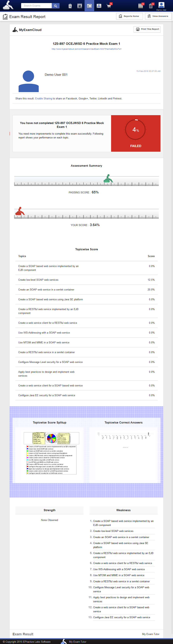Click the Reports Home button
Viewport: 173px width, 644px height.
point(129,16)
